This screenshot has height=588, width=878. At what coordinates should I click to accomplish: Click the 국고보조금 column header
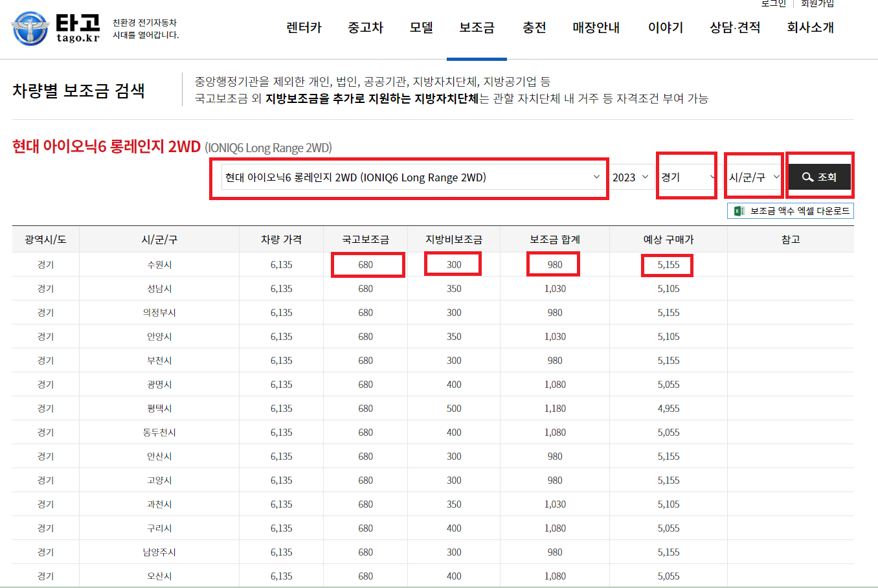366,240
